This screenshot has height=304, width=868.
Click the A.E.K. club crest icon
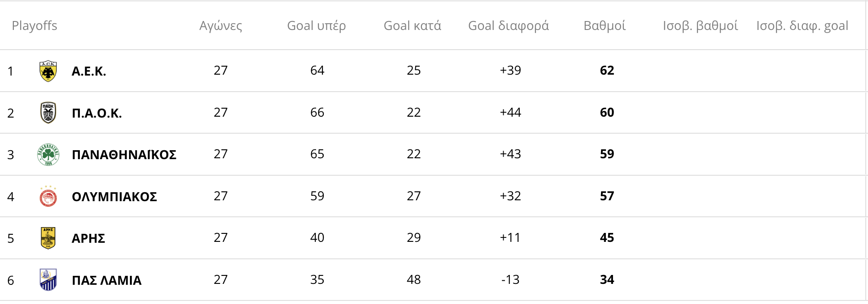pyautogui.click(x=48, y=71)
